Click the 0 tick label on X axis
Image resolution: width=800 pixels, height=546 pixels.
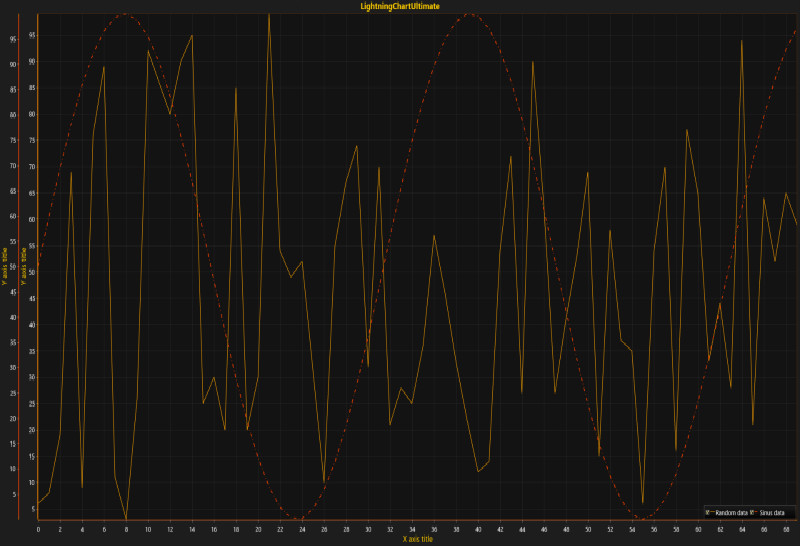(x=38, y=529)
